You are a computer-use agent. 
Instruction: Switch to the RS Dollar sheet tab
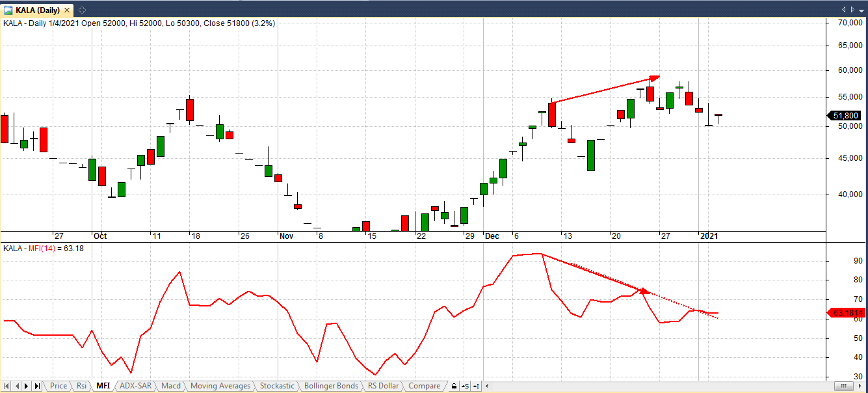[383, 386]
